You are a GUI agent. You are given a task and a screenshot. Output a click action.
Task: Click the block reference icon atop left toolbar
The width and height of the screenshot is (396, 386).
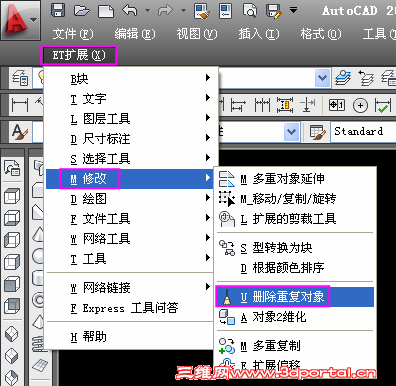(12, 168)
